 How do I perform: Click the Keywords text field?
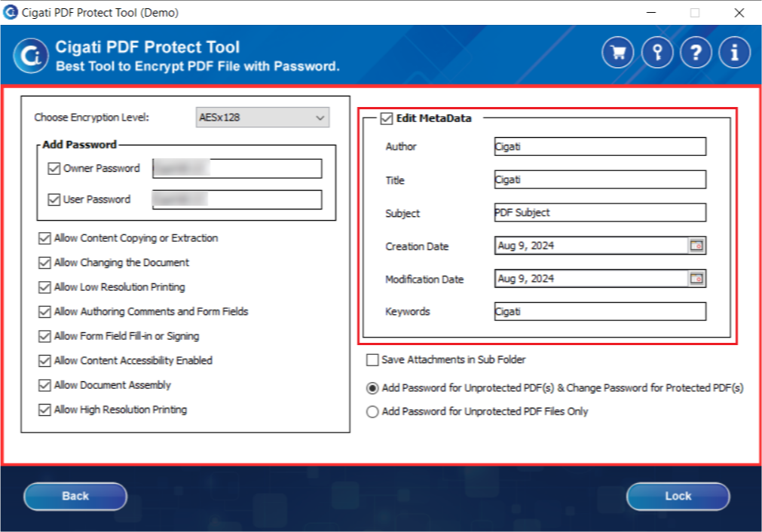(600, 311)
